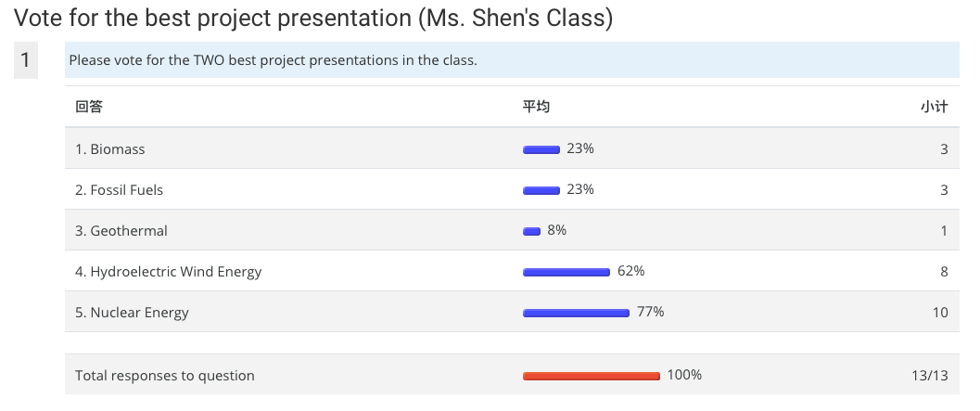Click the 平均 column header

pyautogui.click(x=536, y=107)
